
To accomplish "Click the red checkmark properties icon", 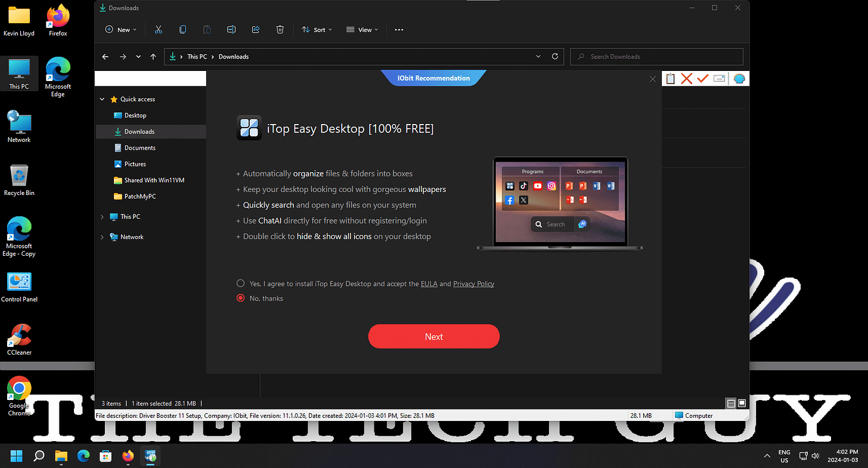I will coord(702,79).
